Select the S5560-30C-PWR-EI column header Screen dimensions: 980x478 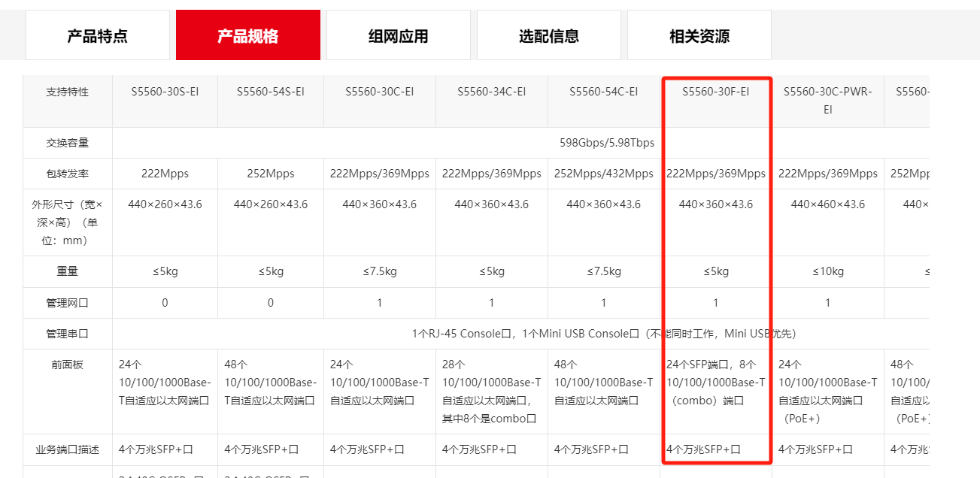pyautogui.click(x=828, y=101)
